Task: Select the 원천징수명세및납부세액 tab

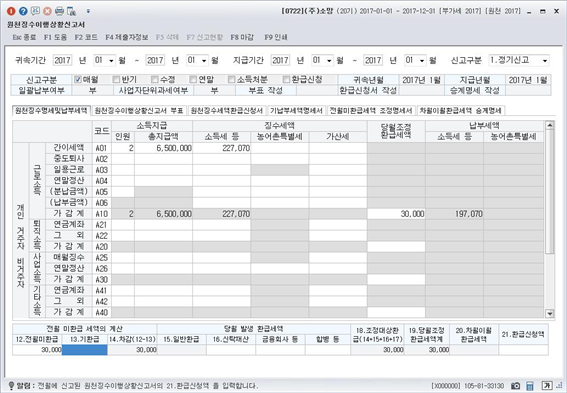Action: pyautogui.click(x=51, y=111)
